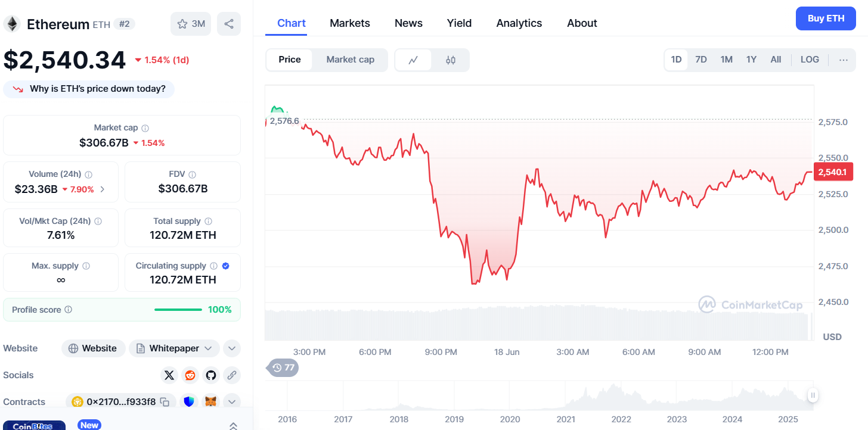
Task: Open the News tab
Action: click(408, 23)
